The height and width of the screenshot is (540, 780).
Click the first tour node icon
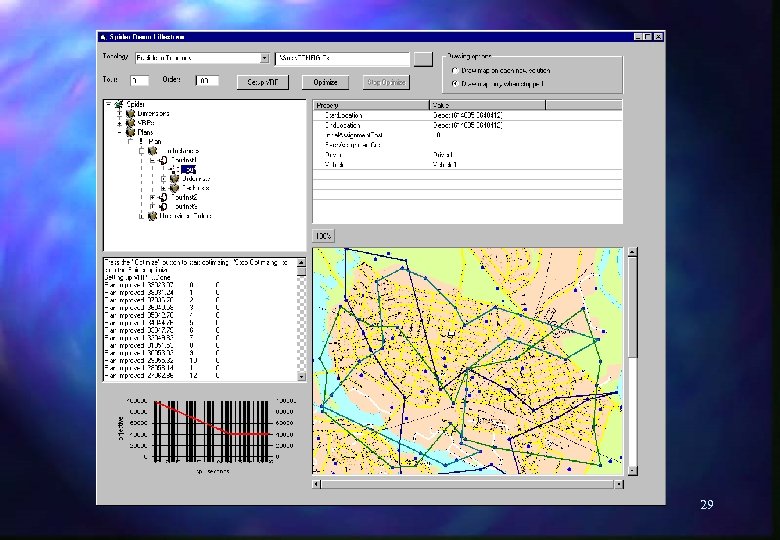[x=162, y=160]
